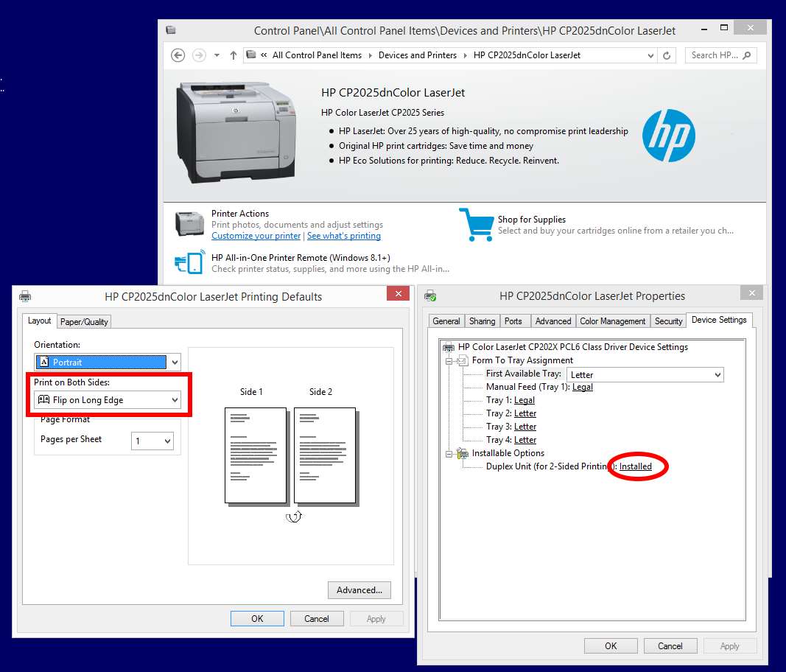The height and width of the screenshot is (672, 786).
Task: Click the Printer Actions printer icon
Action: pos(189,224)
